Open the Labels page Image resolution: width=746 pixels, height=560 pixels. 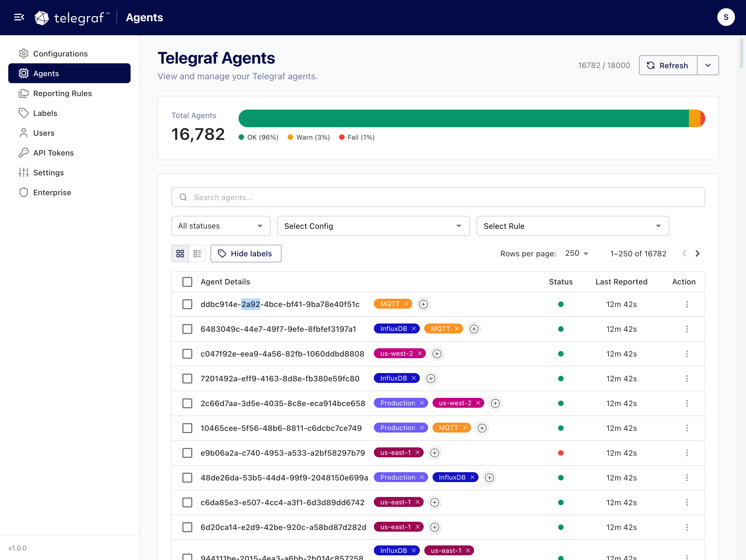pyautogui.click(x=69, y=113)
